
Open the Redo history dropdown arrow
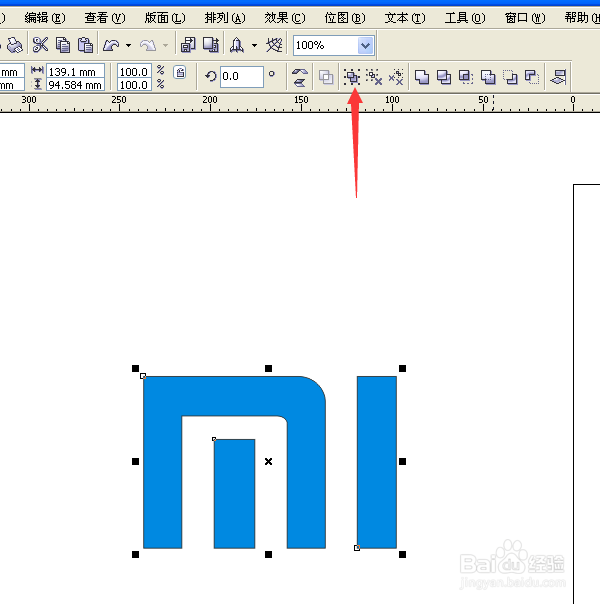166,45
